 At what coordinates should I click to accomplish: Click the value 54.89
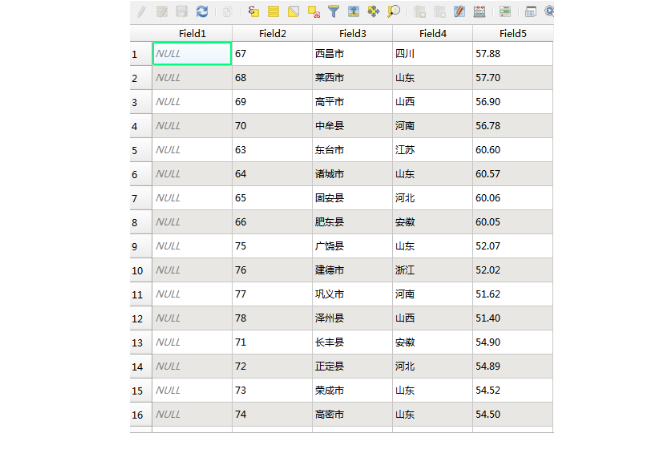click(x=488, y=367)
